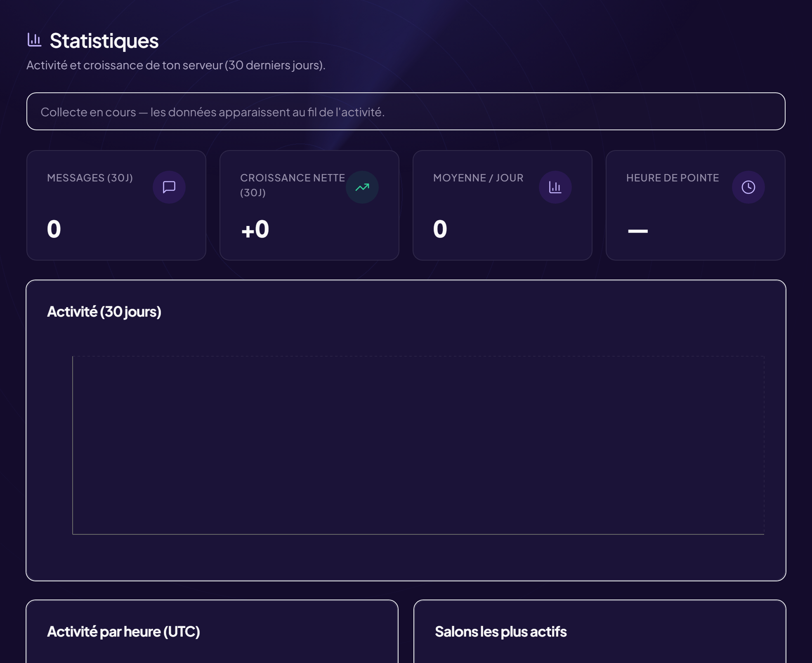
Task: Click the 'Activité par heure (UTC)' heading
Action: coord(123,632)
